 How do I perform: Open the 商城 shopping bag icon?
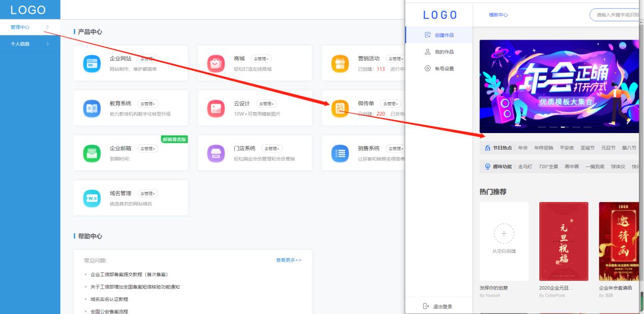click(216, 62)
